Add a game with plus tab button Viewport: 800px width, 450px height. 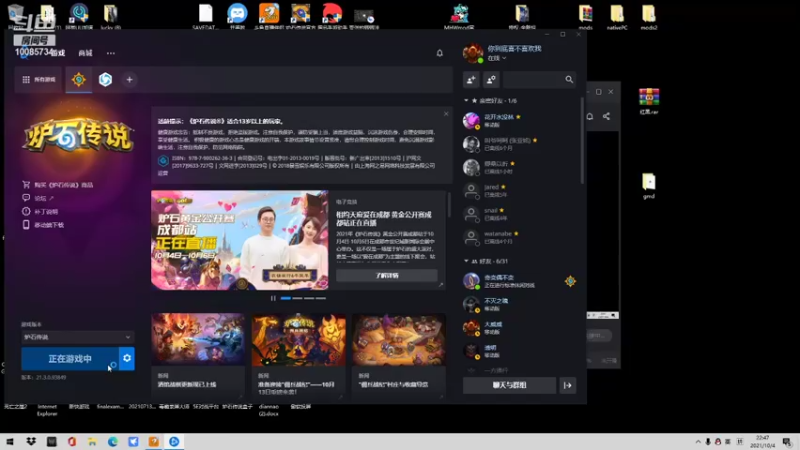(x=130, y=80)
